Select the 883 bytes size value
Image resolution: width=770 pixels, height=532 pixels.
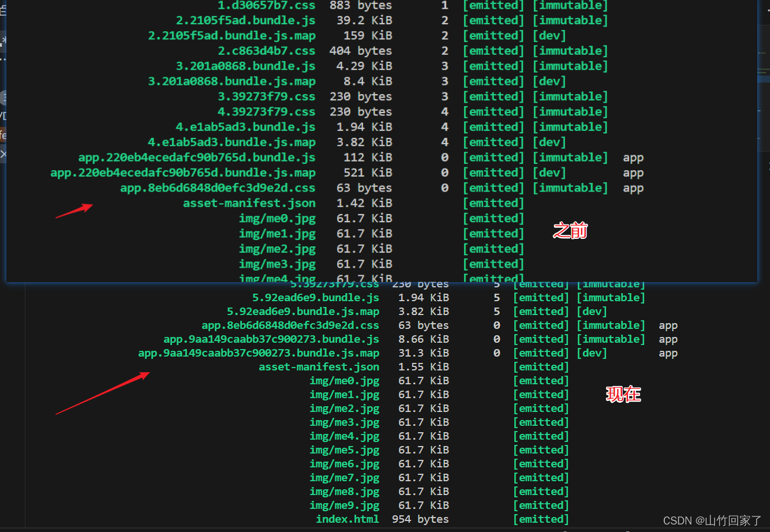[361, 6]
